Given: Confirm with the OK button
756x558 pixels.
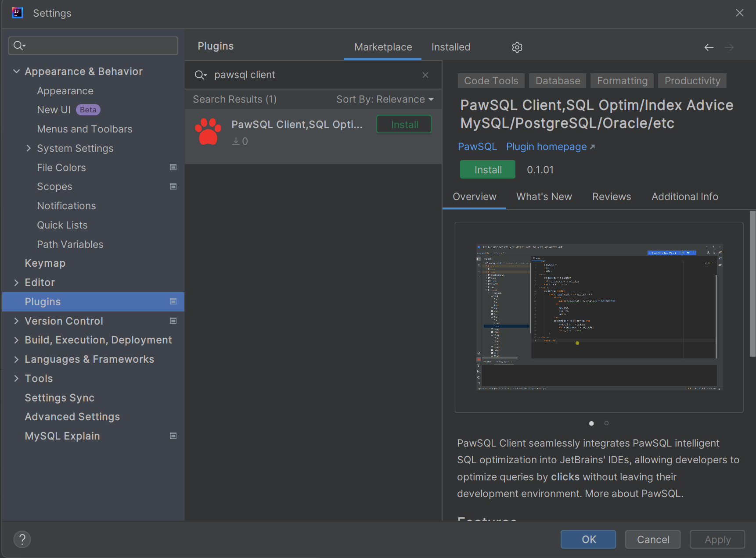Looking at the screenshot, I should (x=588, y=539).
